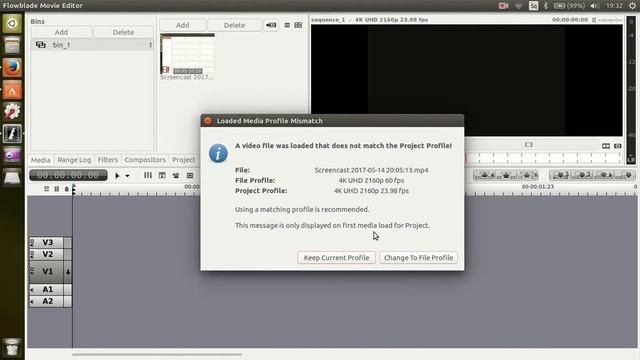Toggle audio mute on the A1 track
Screen dimensions: 640x360
coord(33,289)
